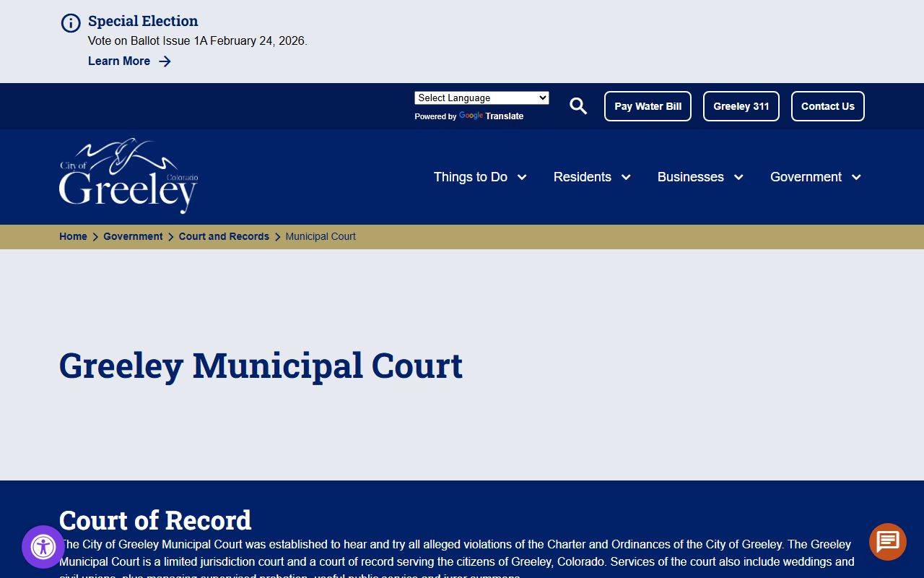Open Court and Records breadcrumb
This screenshot has height=578, width=924.
click(x=224, y=236)
